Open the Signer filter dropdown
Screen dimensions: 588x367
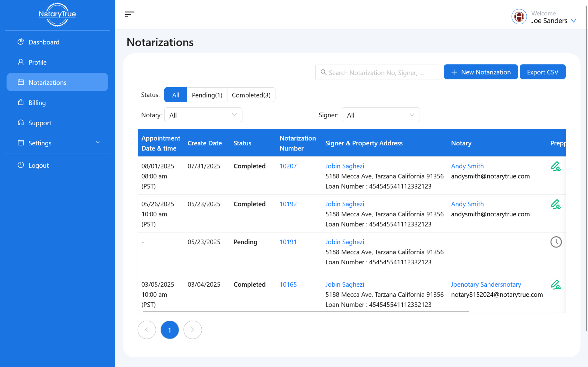pyautogui.click(x=381, y=115)
